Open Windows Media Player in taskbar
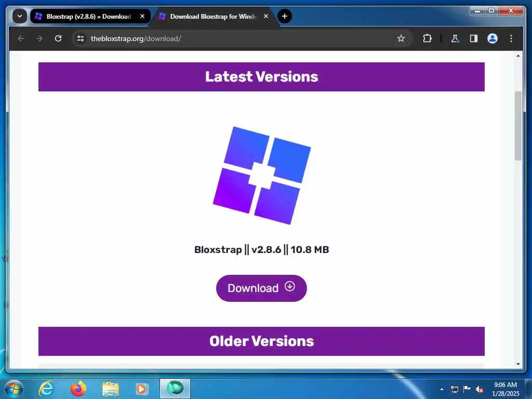The width and height of the screenshot is (532, 399). click(x=141, y=389)
